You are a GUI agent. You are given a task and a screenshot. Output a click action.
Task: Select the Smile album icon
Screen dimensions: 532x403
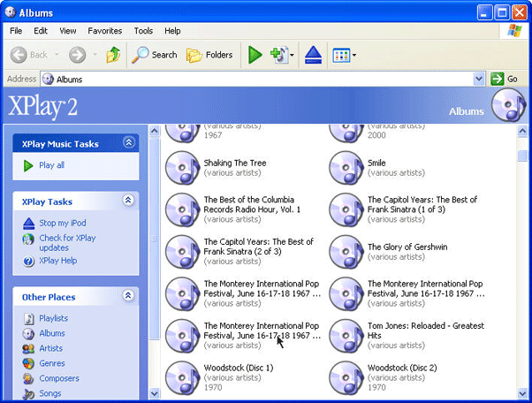(x=346, y=168)
